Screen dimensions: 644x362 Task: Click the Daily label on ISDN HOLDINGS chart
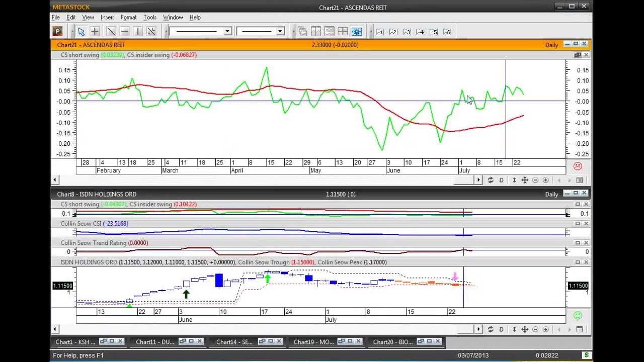[x=552, y=194]
